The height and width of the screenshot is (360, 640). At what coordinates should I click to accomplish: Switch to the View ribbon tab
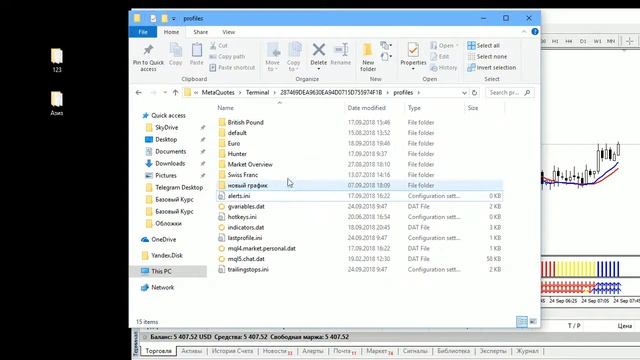coord(229,32)
